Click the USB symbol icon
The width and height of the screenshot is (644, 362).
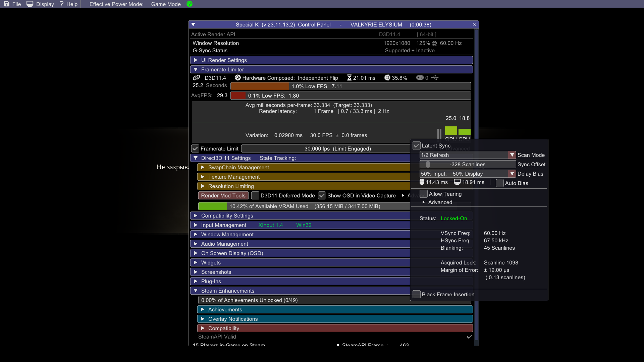click(x=435, y=78)
